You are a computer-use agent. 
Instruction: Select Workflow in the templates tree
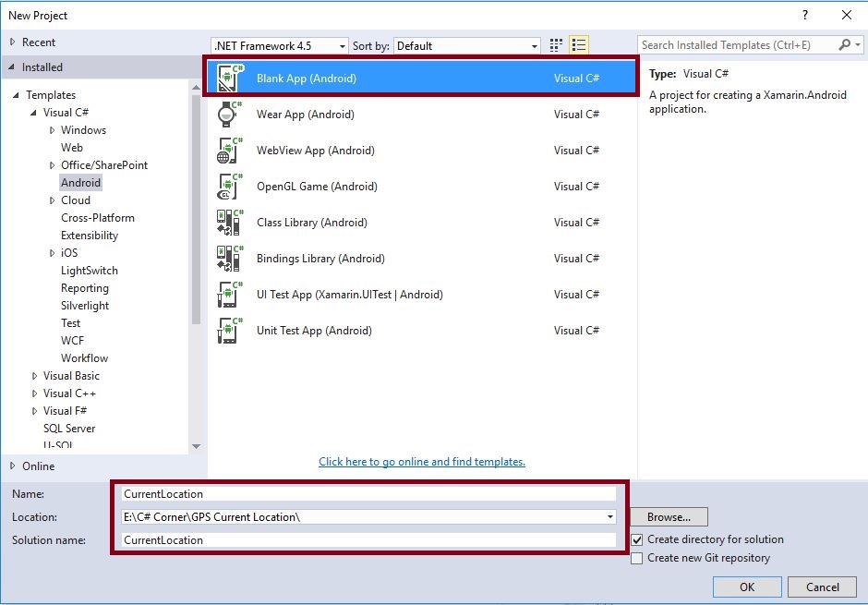pos(84,358)
